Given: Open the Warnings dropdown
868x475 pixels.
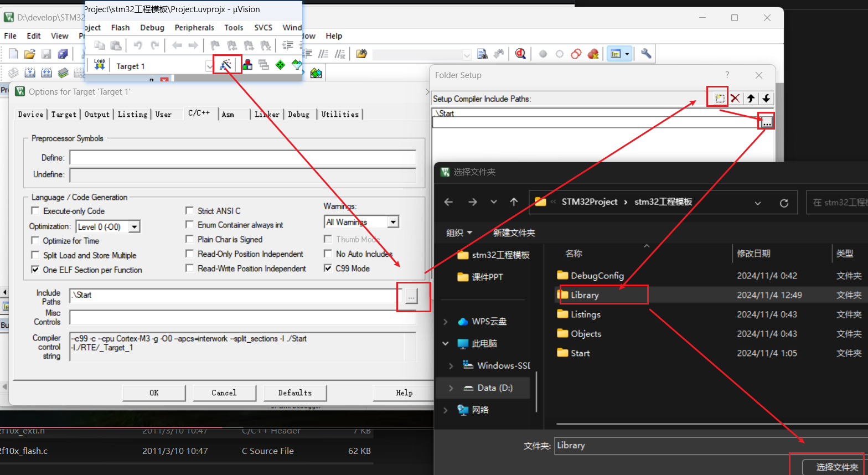Looking at the screenshot, I should point(393,222).
